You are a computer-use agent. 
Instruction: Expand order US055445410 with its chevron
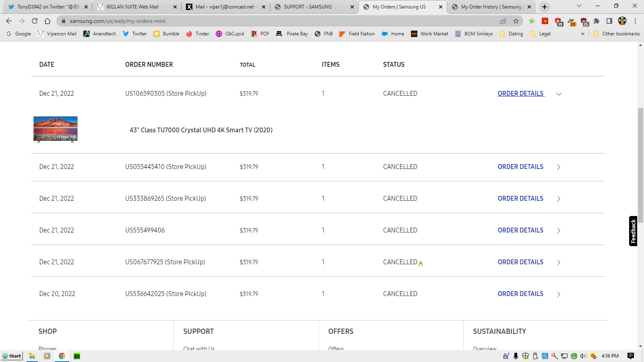(x=559, y=167)
